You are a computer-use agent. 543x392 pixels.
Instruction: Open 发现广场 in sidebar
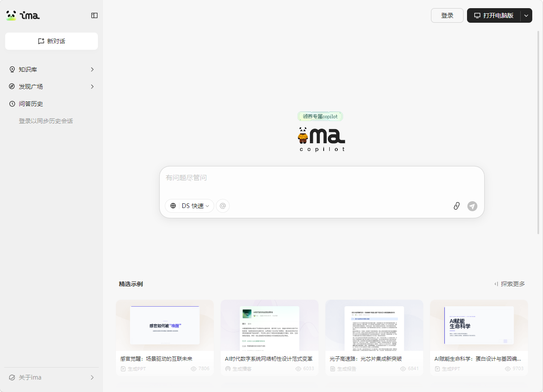coord(52,87)
